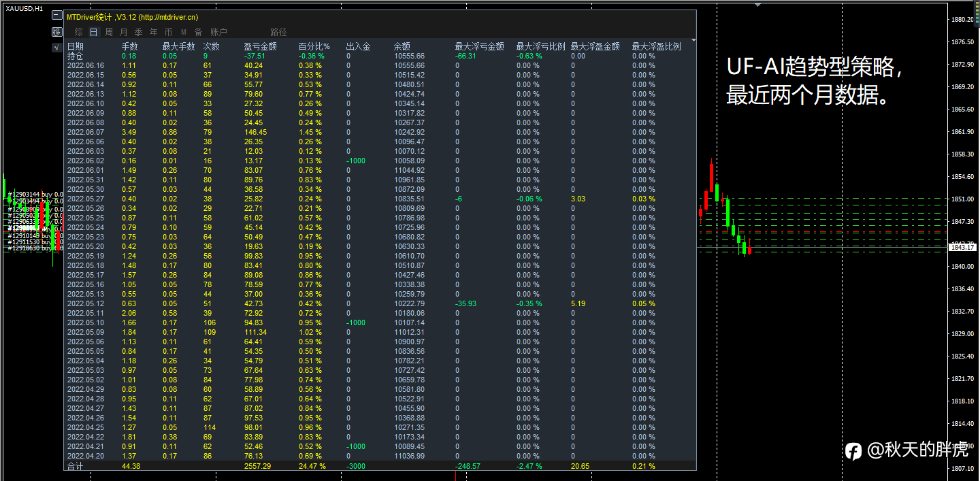The height and width of the screenshot is (481, 980).
Task: Click the profit value 146.45 for 2022.06.07
Action: point(255,132)
